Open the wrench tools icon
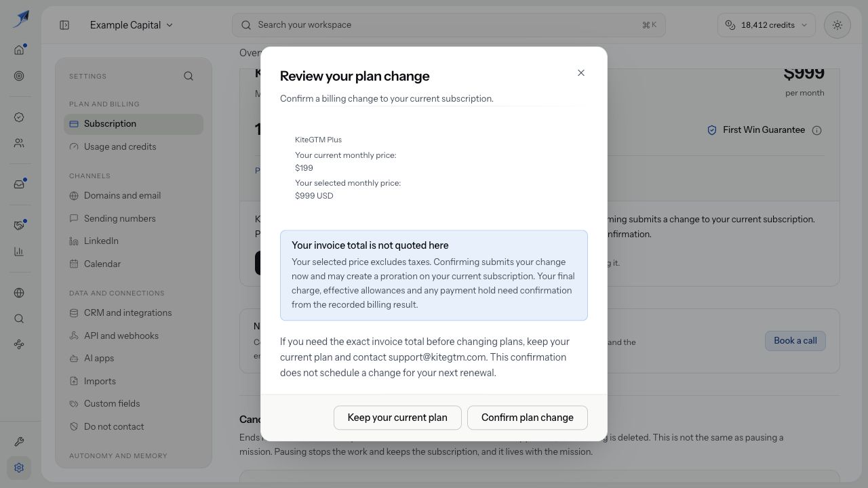The height and width of the screenshot is (488, 868). [x=19, y=442]
